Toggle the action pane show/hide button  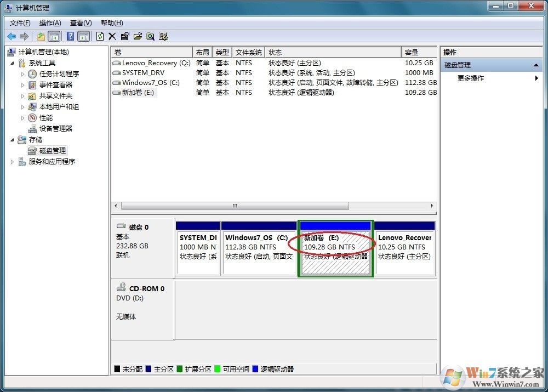pyautogui.click(x=83, y=36)
